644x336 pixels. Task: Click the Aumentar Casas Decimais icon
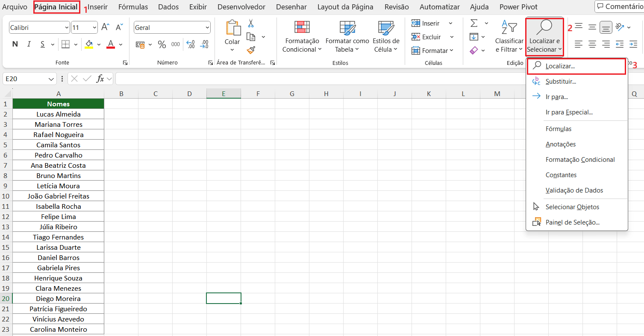191,44
